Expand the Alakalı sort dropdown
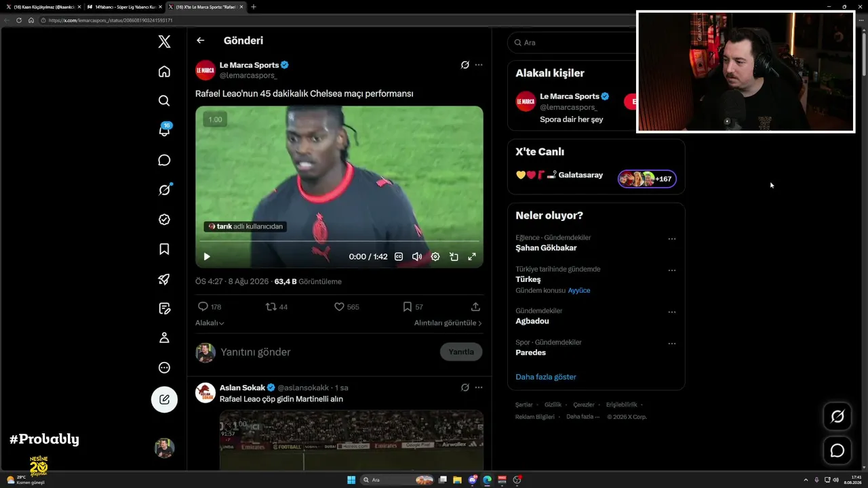This screenshot has width=868, height=488. click(x=210, y=323)
